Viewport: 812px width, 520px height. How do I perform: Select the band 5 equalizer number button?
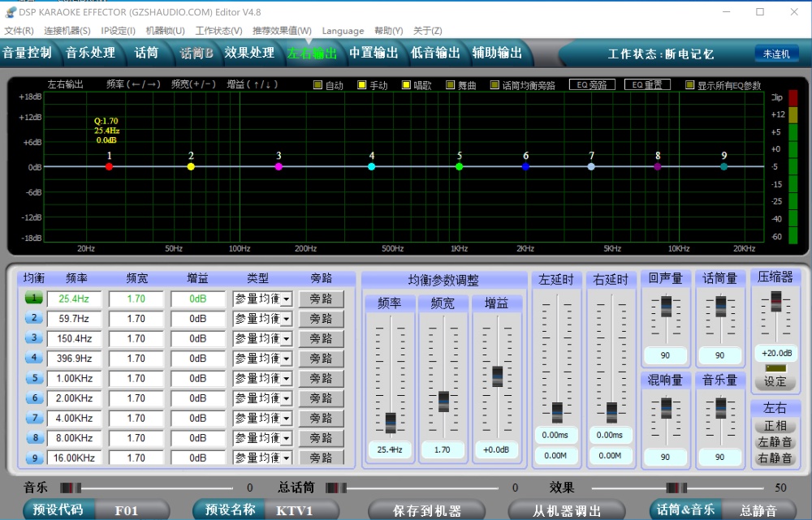(x=33, y=378)
